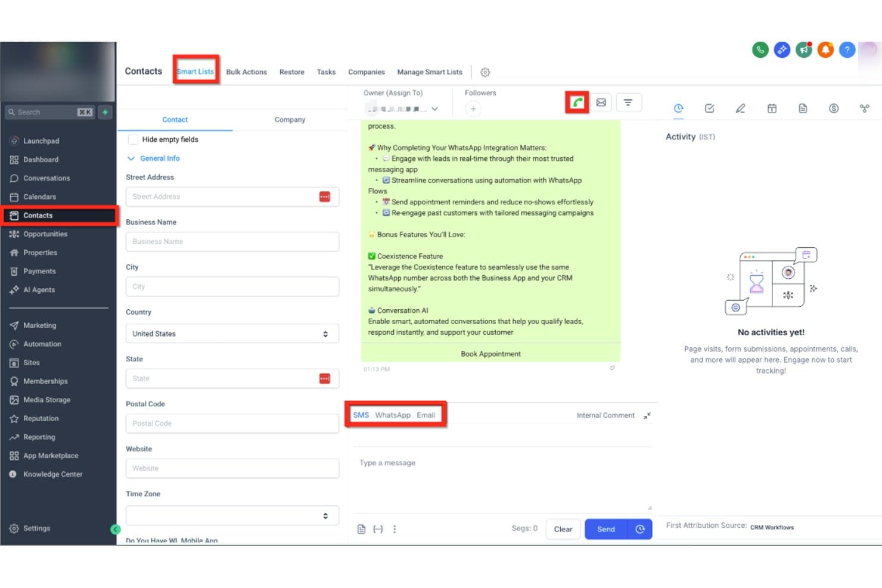Open Reputation in the sidebar
The height and width of the screenshot is (588, 882).
click(x=41, y=419)
